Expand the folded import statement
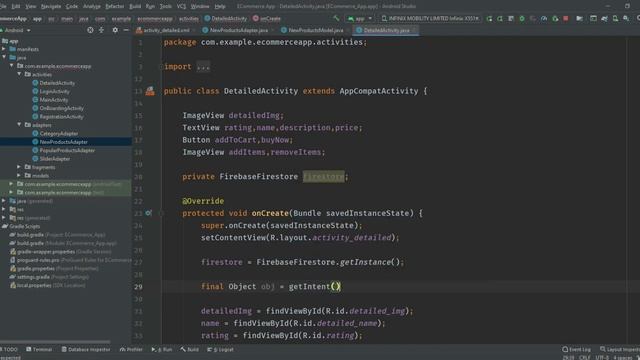Image resolution: width=640 pixels, height=360 pixels. pyautogui.click(x=203, y=67)
